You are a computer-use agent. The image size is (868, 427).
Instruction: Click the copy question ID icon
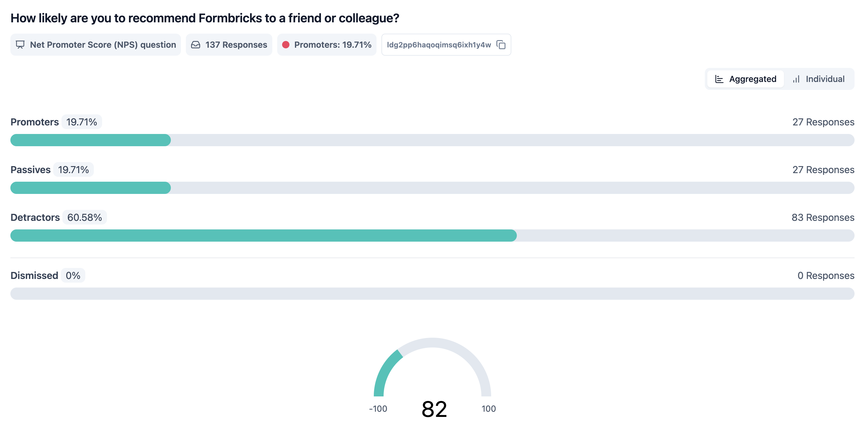(x=501, y=45)
